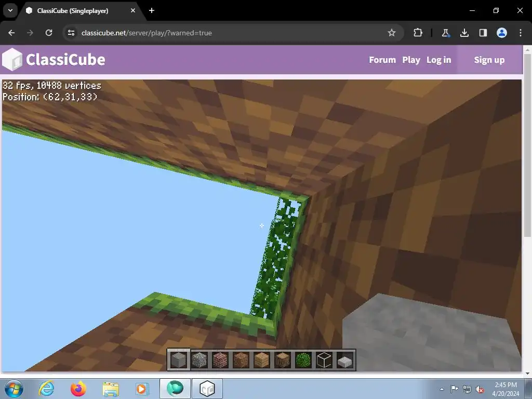The height and width of the screenshot is (399, 532).
Task: Open the Action Center flag icon
Action: [x=454, y=389]
